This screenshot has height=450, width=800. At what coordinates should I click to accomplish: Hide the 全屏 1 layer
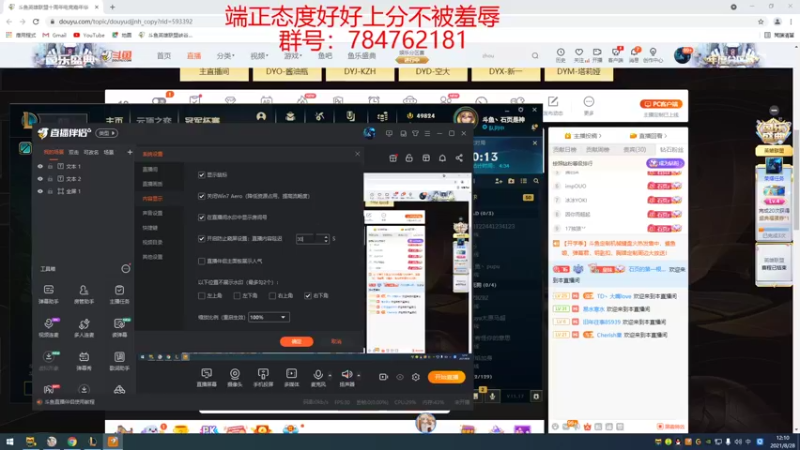40,191
